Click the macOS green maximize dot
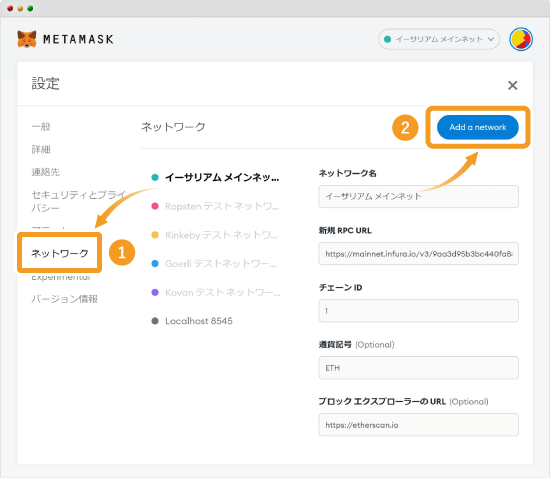 pos(30,8)
